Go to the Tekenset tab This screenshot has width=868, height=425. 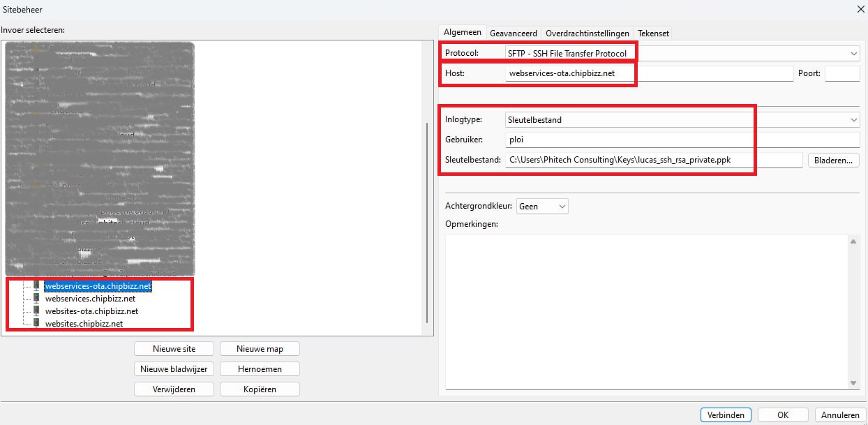pyautogui.click(x=653, y=33)
